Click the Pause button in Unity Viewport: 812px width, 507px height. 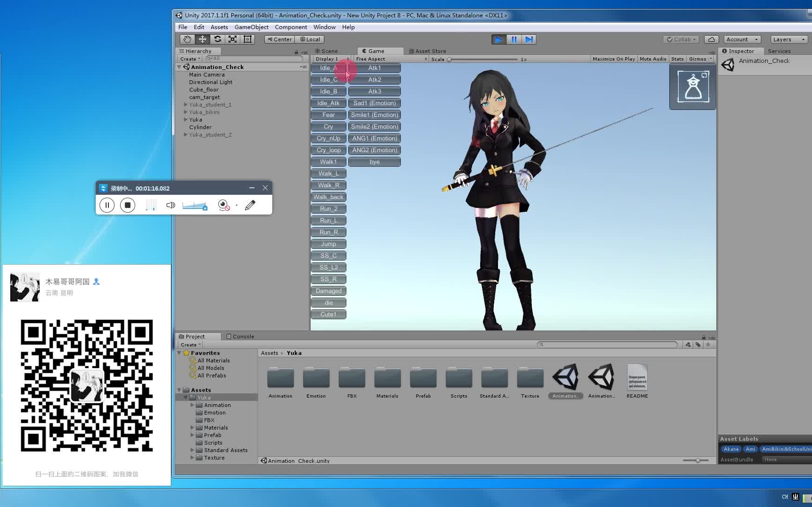tap(514, 39)
